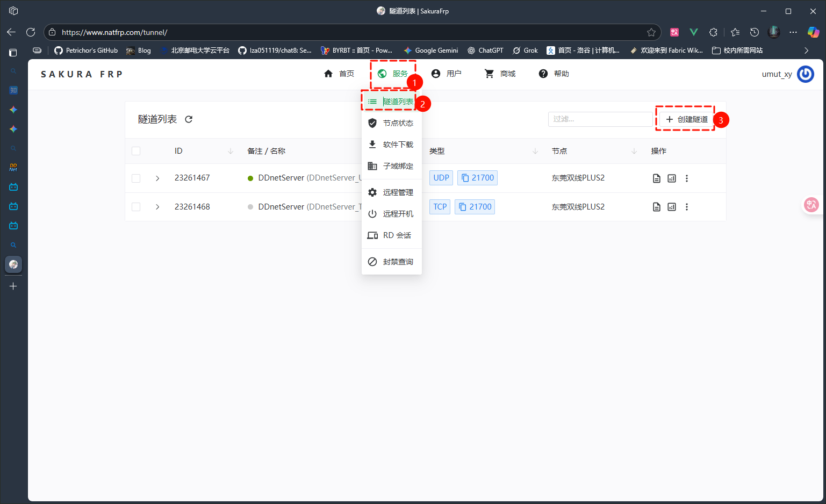Open Vue devtools extension icon
826x504 pixels.
point(694,32)
